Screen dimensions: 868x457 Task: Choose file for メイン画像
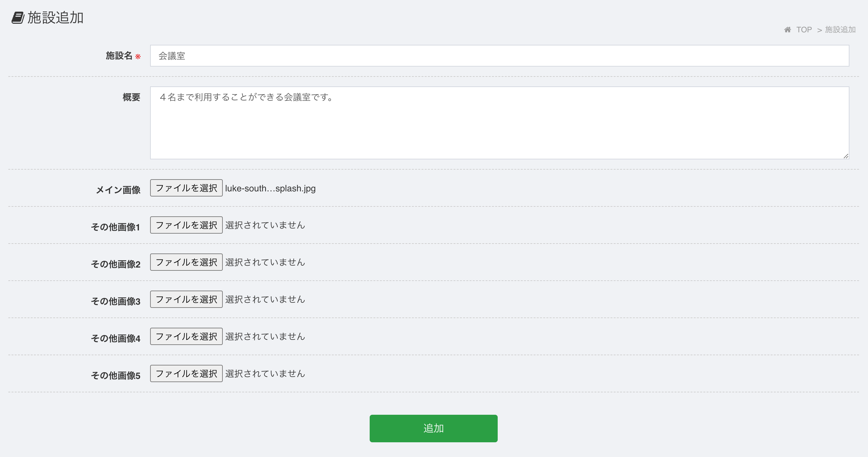(x=186, y=188)
